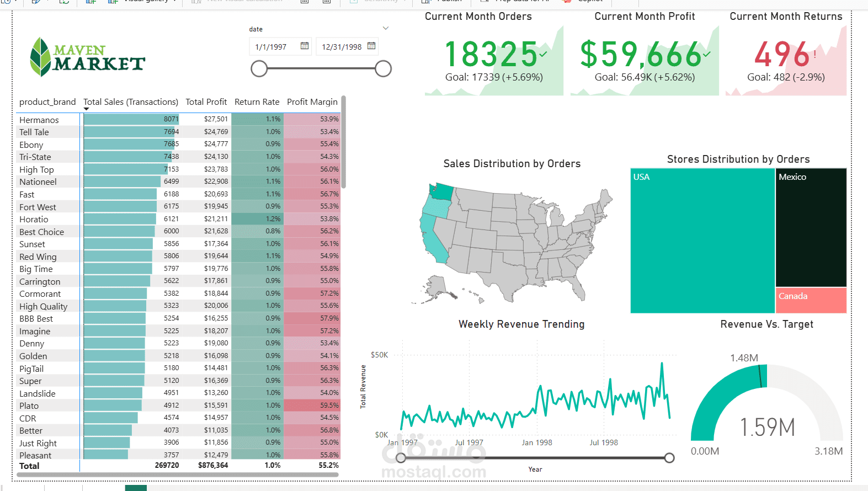Viewport: 868px width, 491px height.
Task: Select the Tri-State brand row
Action: point(178,157)
